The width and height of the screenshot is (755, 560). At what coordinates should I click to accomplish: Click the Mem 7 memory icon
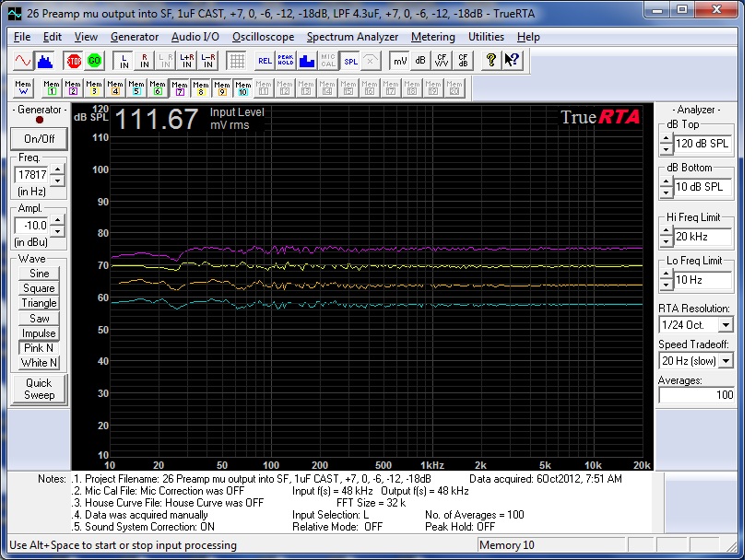[180, 88]
